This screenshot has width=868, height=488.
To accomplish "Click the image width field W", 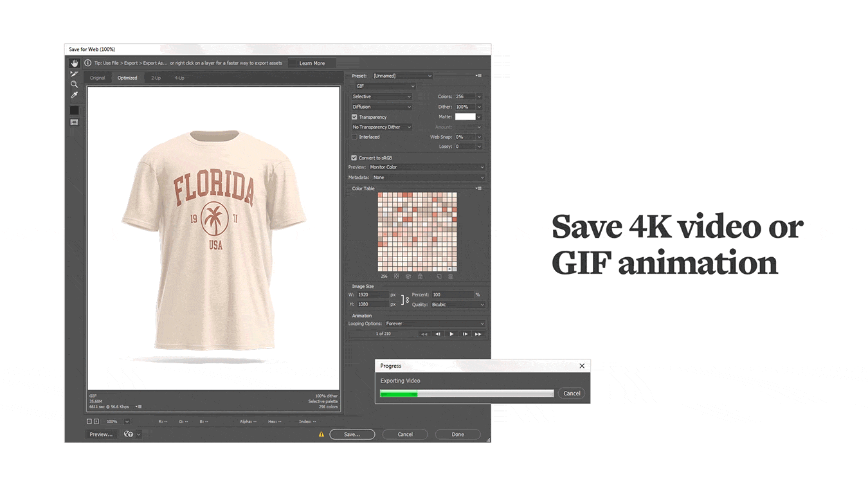I will (x=372, y=294).
